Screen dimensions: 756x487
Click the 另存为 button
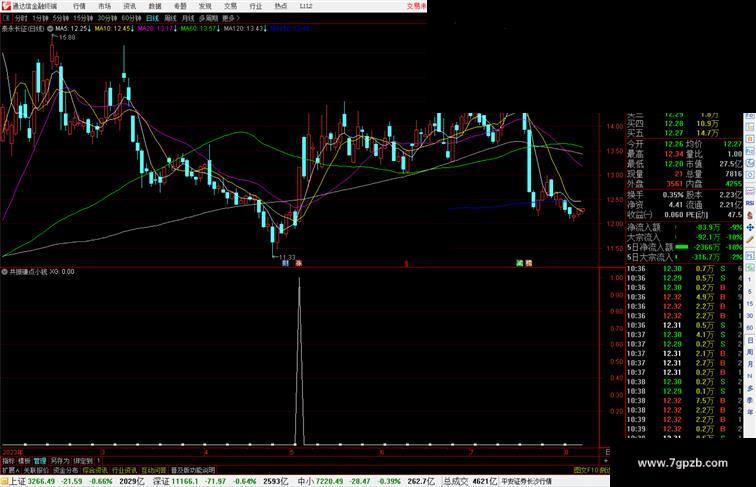coord(60,461)
